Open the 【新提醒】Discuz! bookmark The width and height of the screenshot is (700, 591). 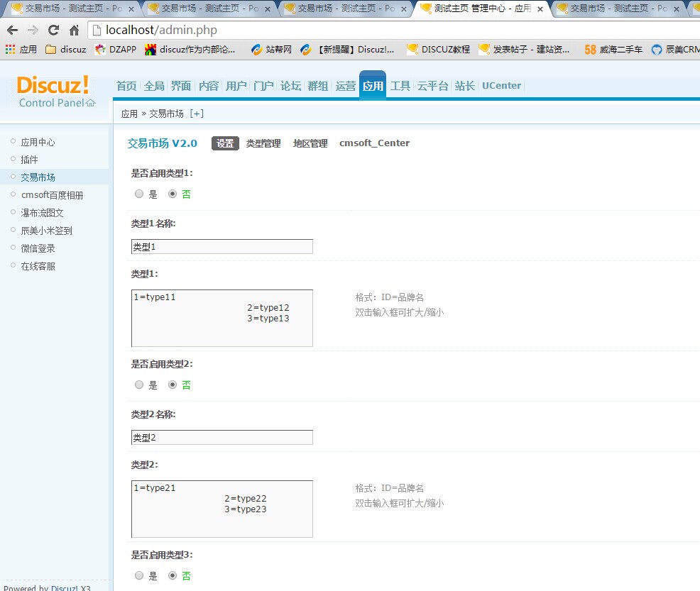(347, 50)
